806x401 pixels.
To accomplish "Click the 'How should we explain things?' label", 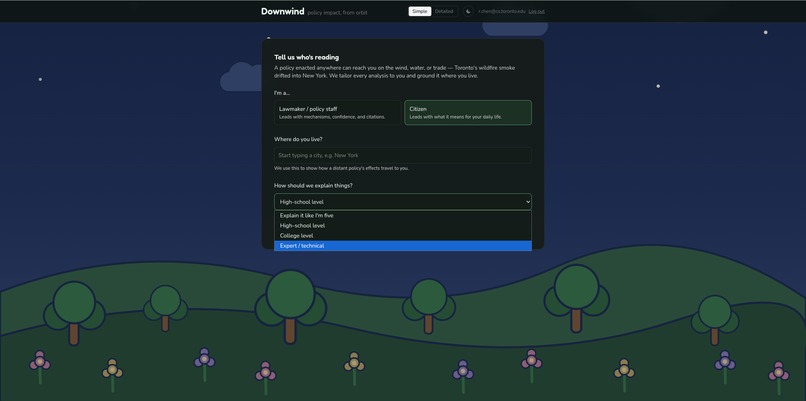I will coord(313,185).
